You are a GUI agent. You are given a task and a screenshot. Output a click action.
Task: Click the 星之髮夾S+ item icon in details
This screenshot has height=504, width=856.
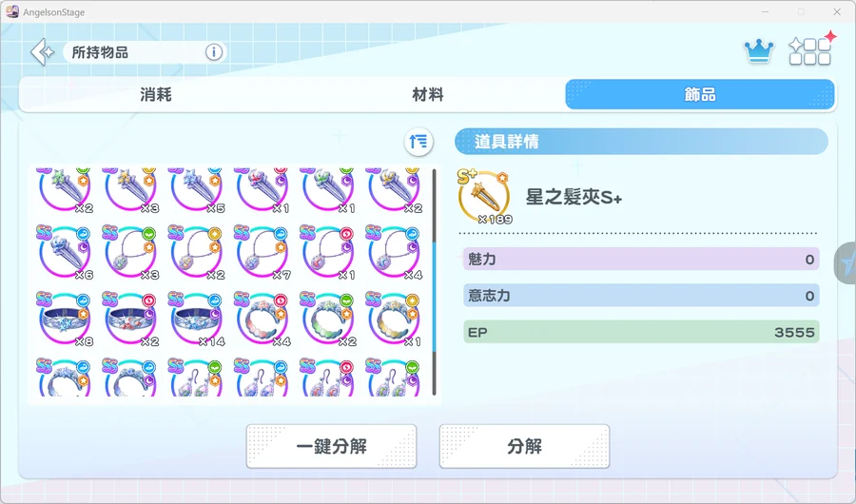484,197
